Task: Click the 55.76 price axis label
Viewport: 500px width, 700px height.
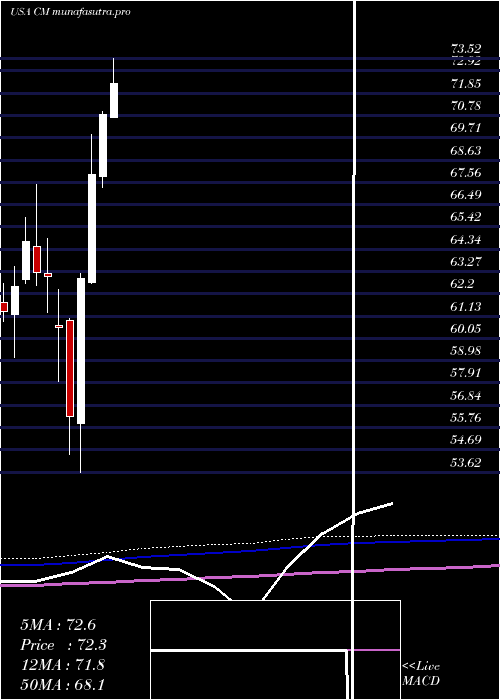Action: (x=466, y=417)
